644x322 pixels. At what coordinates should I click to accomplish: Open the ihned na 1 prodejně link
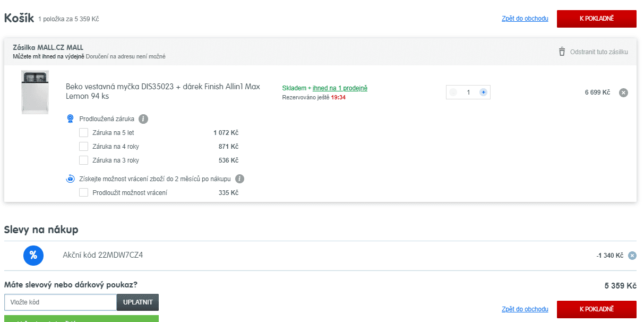click(340, 88)
